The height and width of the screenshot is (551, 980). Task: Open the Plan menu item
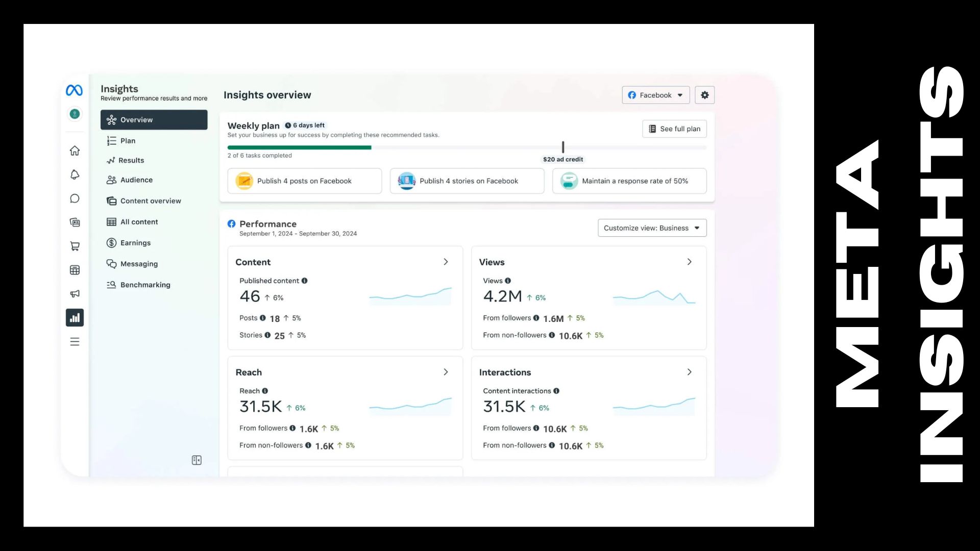(154, 141)
